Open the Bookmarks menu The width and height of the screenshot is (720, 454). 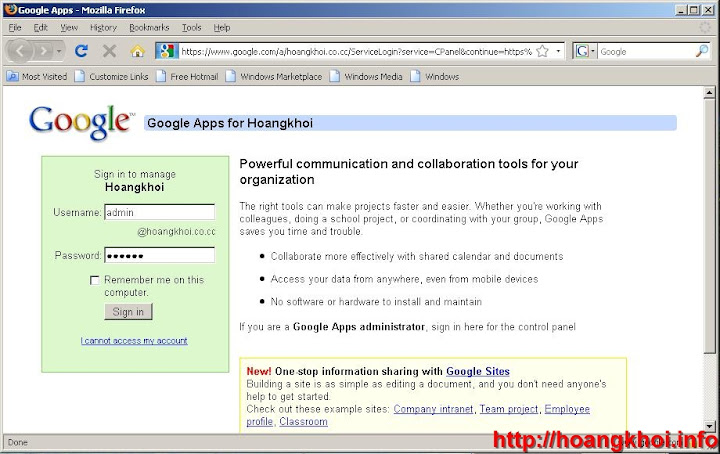click(149, 28)
